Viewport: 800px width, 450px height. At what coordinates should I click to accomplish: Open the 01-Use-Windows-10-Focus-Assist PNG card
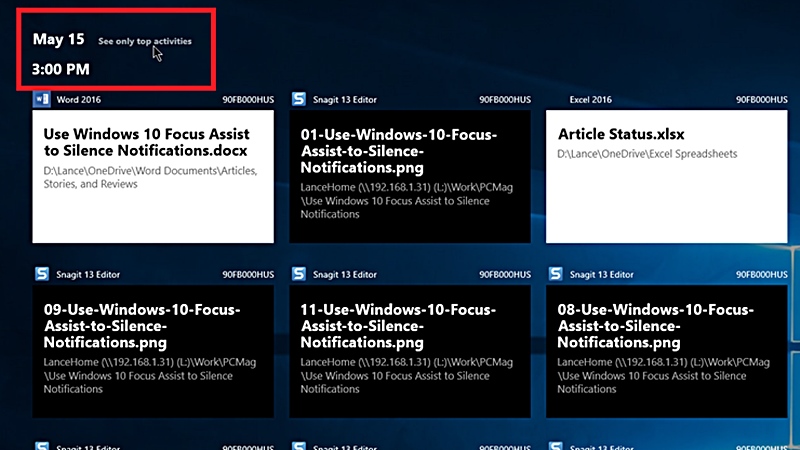coord(409,176)
